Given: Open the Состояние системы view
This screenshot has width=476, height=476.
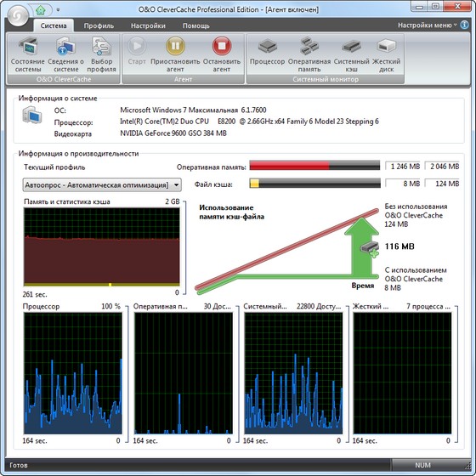Looking at the screenshot, I should coord(27,55).
